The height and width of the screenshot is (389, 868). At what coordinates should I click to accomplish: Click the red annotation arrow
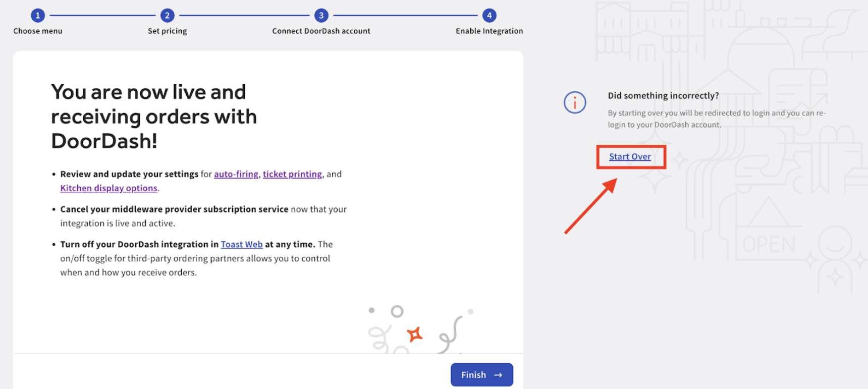coord(590,206)
